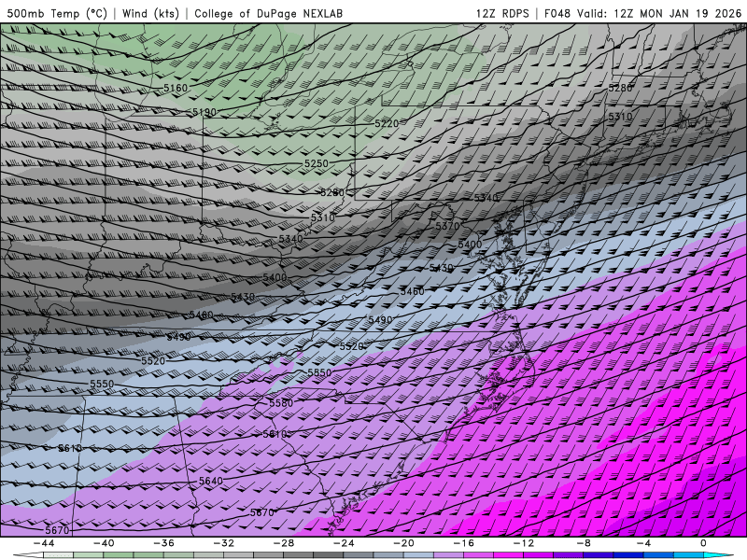Image resolution: width=747 pixels, height=560 pixels.
Task: Click the 5250 height contour label
Action: pyautogui.click(x=317, y=163)
